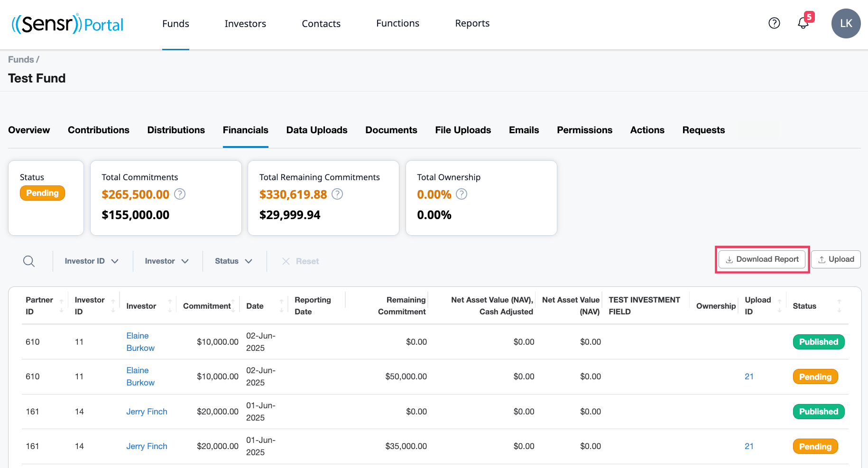Image resolution: width=868 pixels, height=468 pixels.
Task: Open the help question mark icon
Action: tap(774, 23)
